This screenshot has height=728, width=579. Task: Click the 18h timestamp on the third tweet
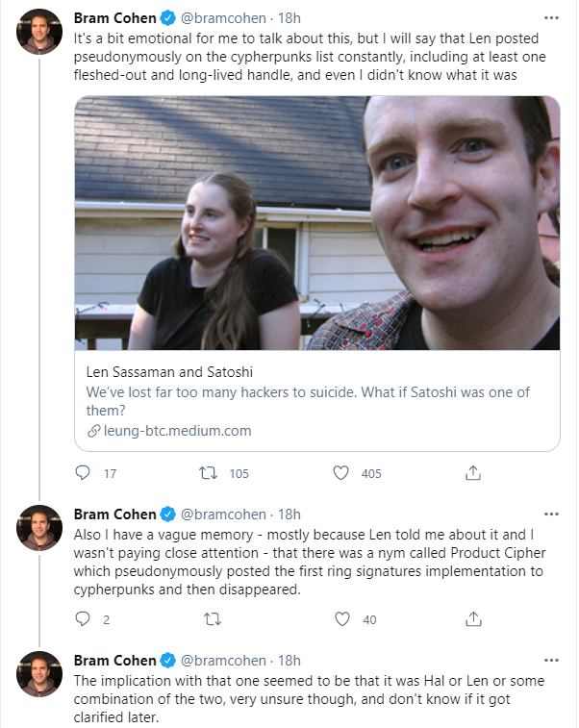289,660
